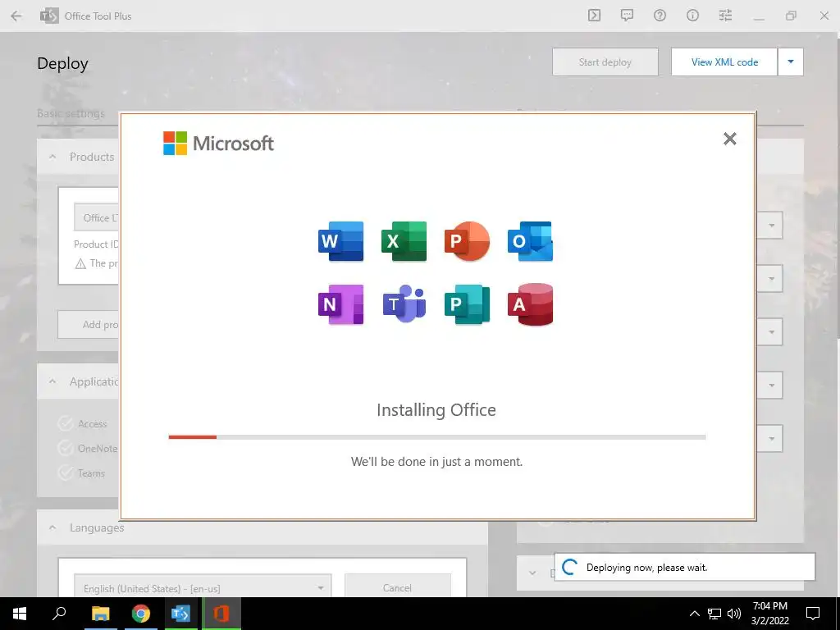Open the dropdown arrow beside View XML code

point(791,62)
